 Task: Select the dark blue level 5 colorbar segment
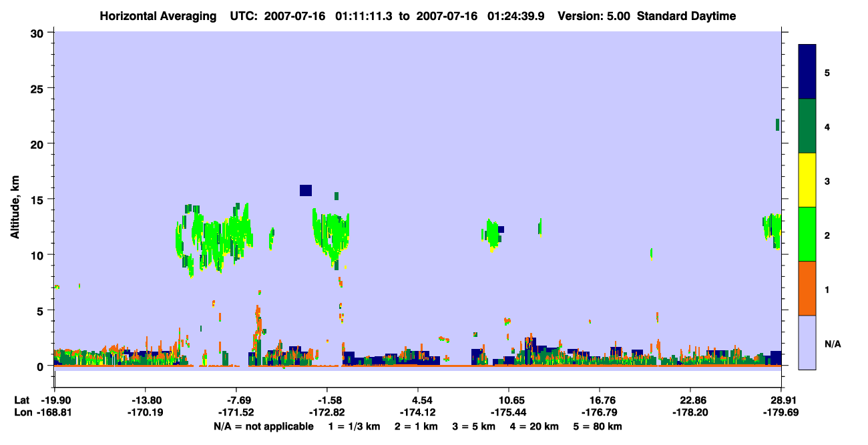pyautogui.click(x=807, y=72)
